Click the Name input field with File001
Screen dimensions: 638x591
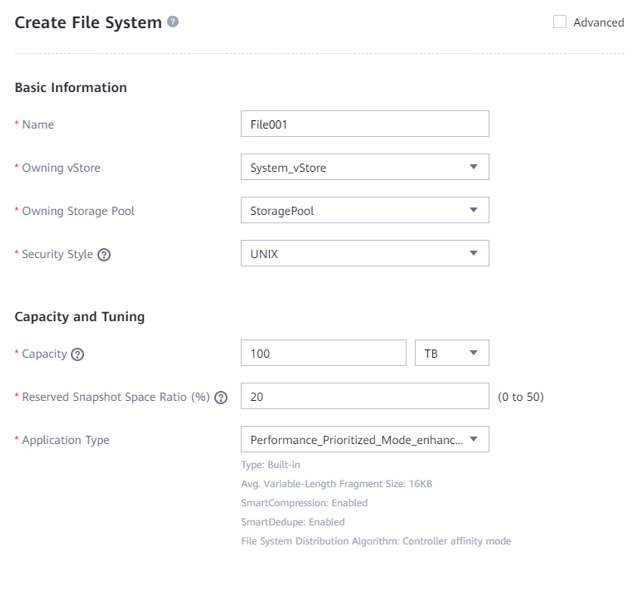[x=364, y=124]
